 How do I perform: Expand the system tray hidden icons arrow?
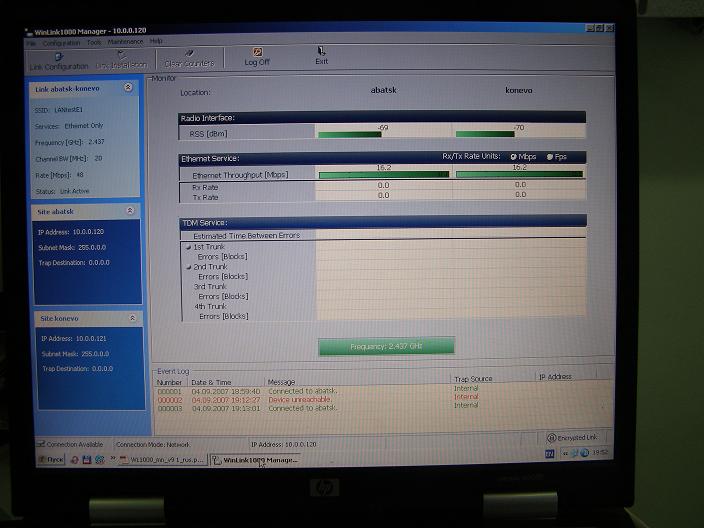565,453
